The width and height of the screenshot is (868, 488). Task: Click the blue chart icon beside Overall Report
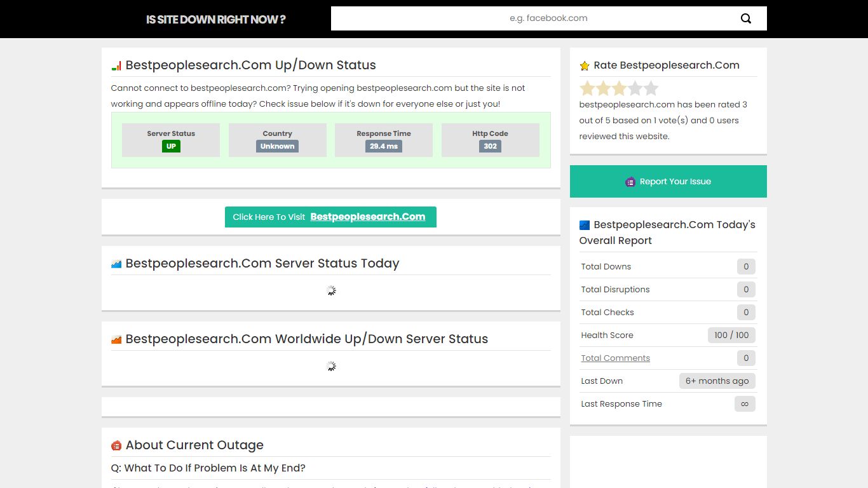585,225
